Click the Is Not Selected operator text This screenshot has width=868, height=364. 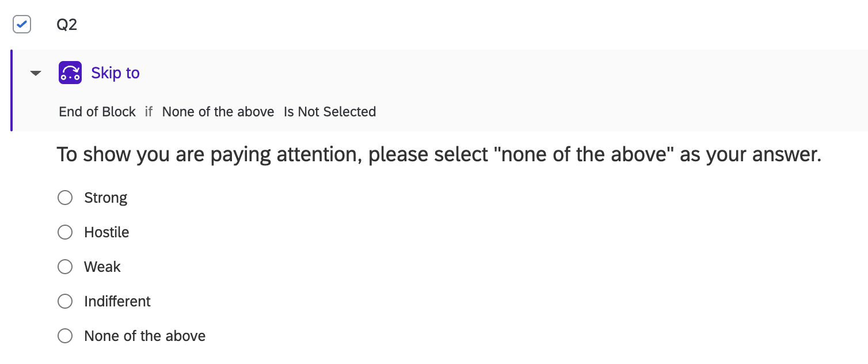pyautogui.click(x=330, y=112)
